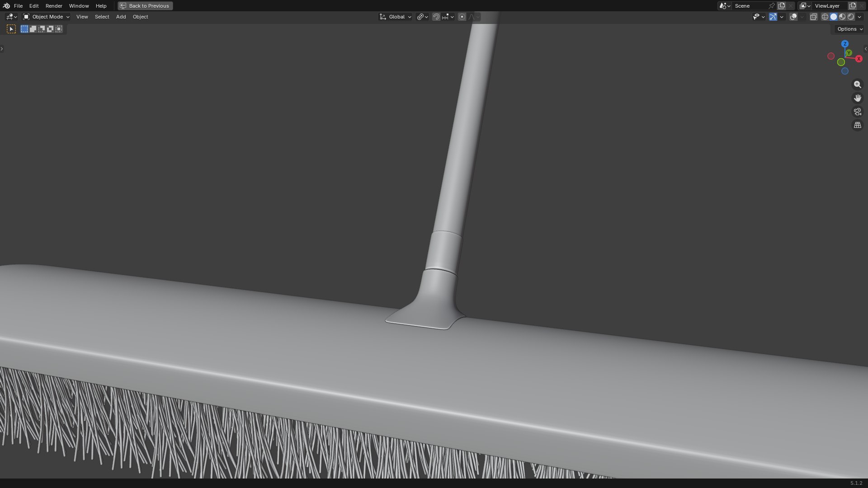Click the pan view hand icon
This screenshot has height=488, width=868.
(858, 98)
